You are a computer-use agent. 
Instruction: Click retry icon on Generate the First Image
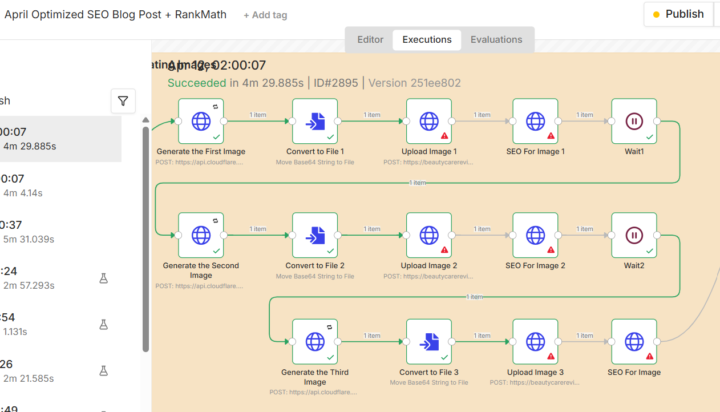click(x=215, y=107)
